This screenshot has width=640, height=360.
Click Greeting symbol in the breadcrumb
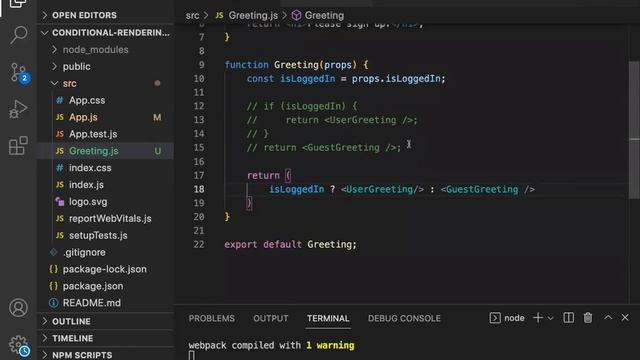[x=324, y=16]
